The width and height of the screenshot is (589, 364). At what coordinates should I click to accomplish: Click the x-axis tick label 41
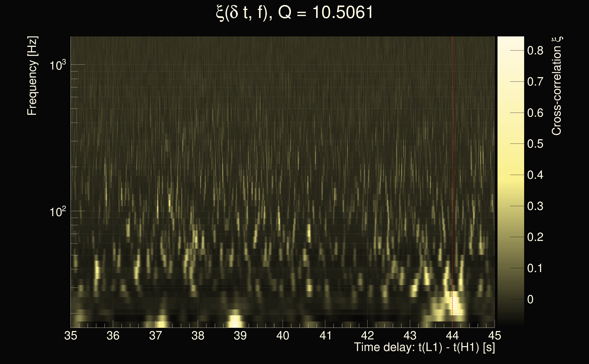pyautogui.click(x=325, y=336)
